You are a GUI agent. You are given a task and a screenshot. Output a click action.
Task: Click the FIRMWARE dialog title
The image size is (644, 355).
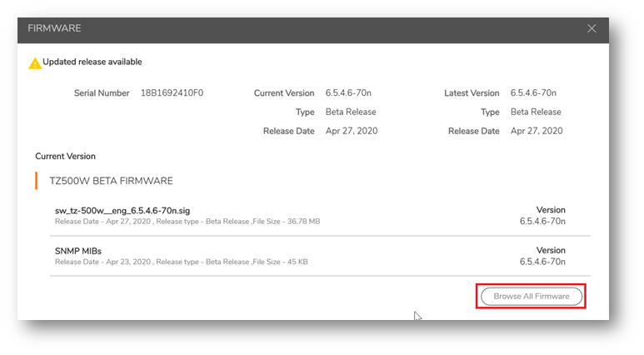pos(54,28)
